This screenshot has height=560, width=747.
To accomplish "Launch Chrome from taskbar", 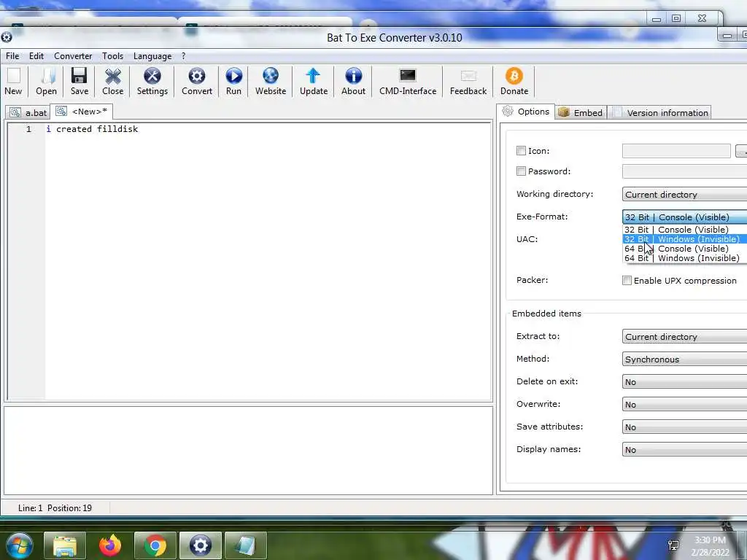I will [x=155, y=545].
